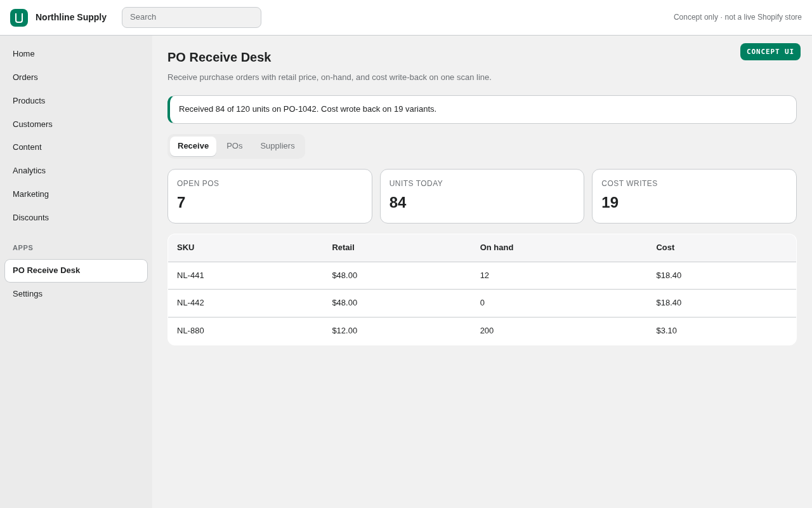Click the $3.10 cost for NL-880
The width and height of the screenshot is (812, 508).
(666, 331)
